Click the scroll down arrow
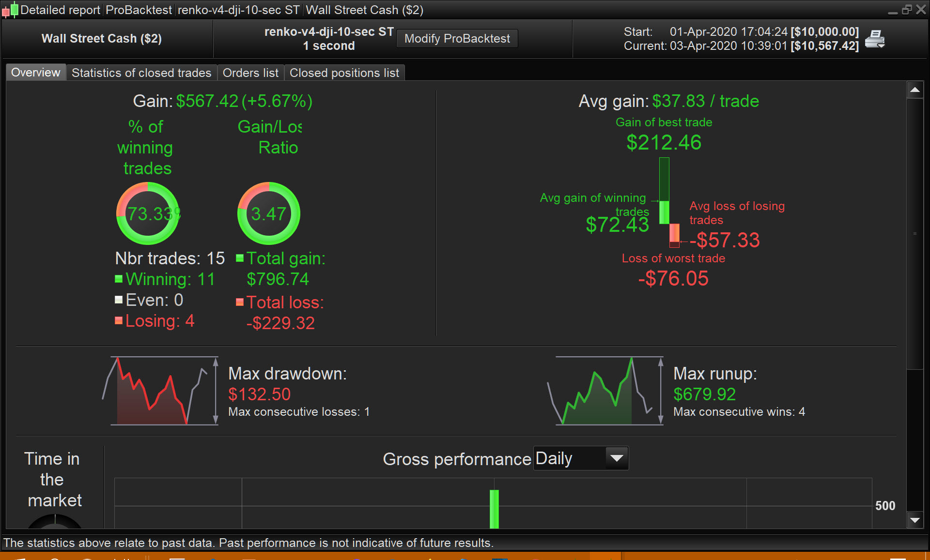930x560 pixels. [914, 520]
